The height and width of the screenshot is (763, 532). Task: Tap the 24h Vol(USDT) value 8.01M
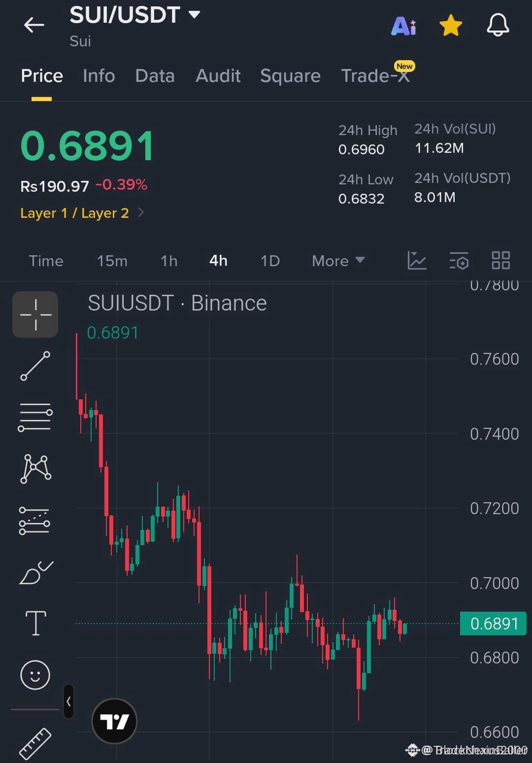tap(434, 197)
